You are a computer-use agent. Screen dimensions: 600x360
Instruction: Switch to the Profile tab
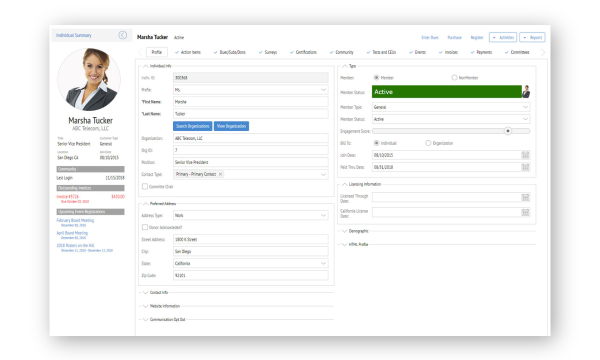coord(157,52)
